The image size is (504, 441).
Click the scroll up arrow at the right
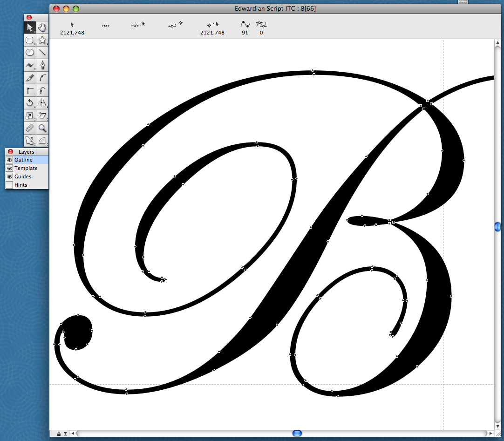tap(497, 42)
